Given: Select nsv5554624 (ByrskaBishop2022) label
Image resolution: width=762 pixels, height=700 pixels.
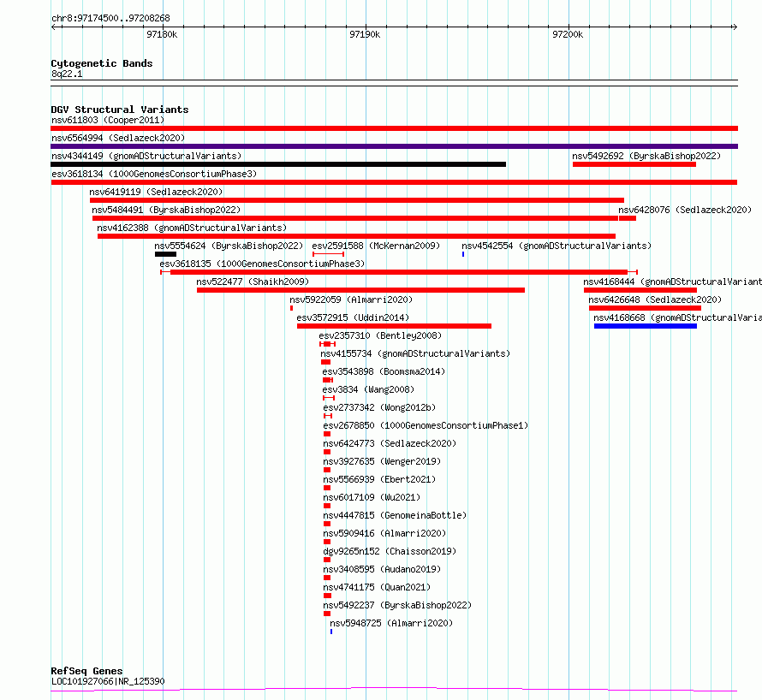Looking at the screenshot, I should (x=229, y=246).
